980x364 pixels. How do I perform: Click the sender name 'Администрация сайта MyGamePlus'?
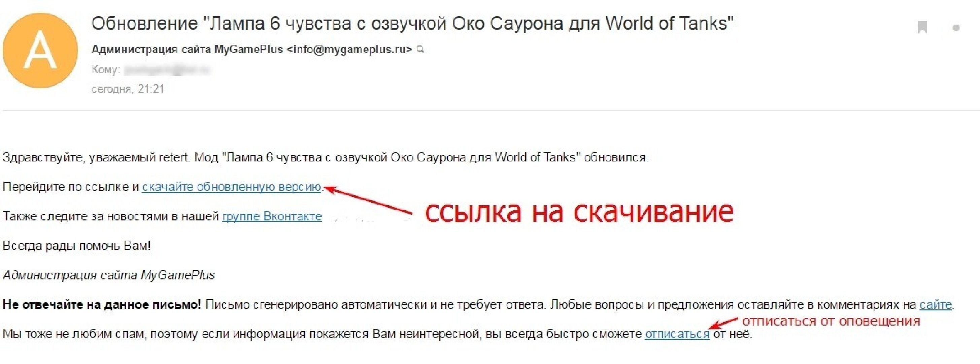coord(187,50)
